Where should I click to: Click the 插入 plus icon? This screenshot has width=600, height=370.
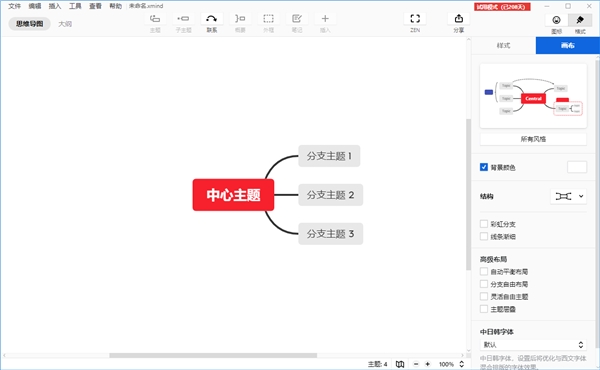pyautogui.click(x=325, y=19)
